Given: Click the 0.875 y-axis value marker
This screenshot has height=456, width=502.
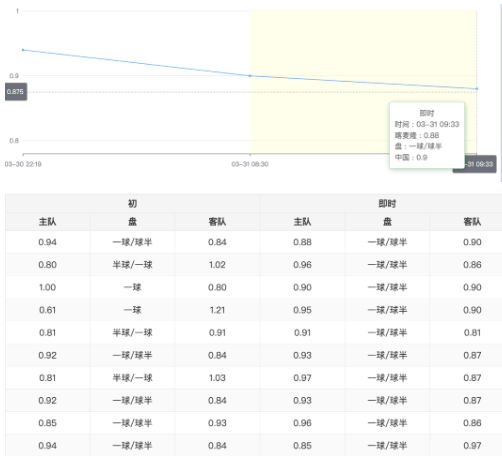Looking at the screenshot, I should 16,92.
